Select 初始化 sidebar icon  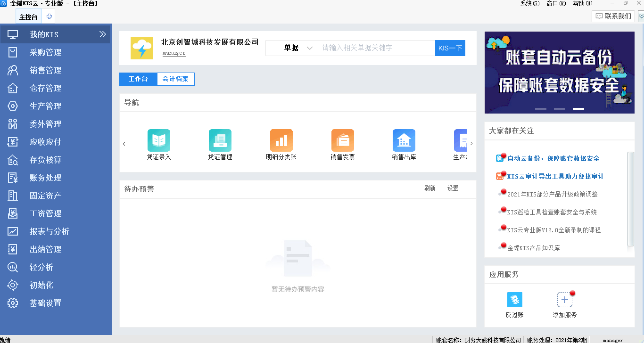pos(13,285)
